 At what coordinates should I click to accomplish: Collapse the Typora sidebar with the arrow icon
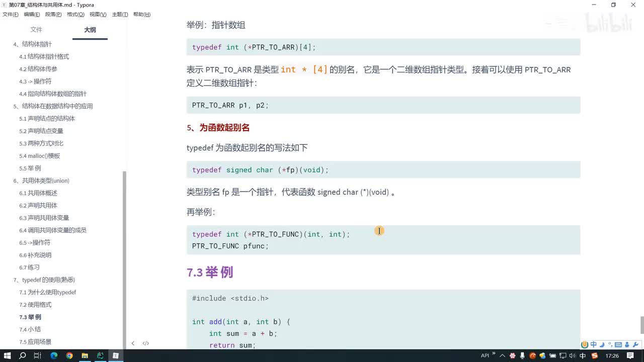point(133,343)
